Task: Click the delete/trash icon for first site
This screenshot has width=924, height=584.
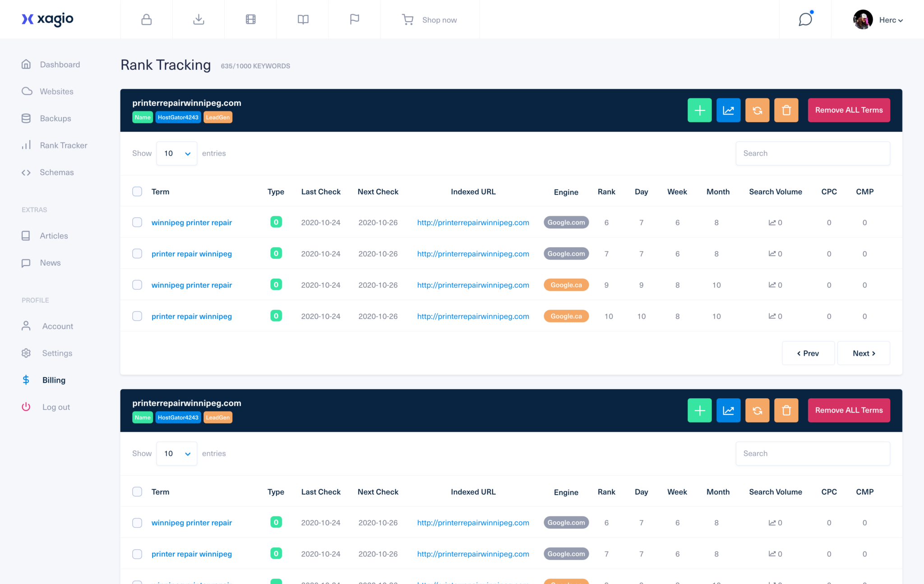Action: (785, 110)
